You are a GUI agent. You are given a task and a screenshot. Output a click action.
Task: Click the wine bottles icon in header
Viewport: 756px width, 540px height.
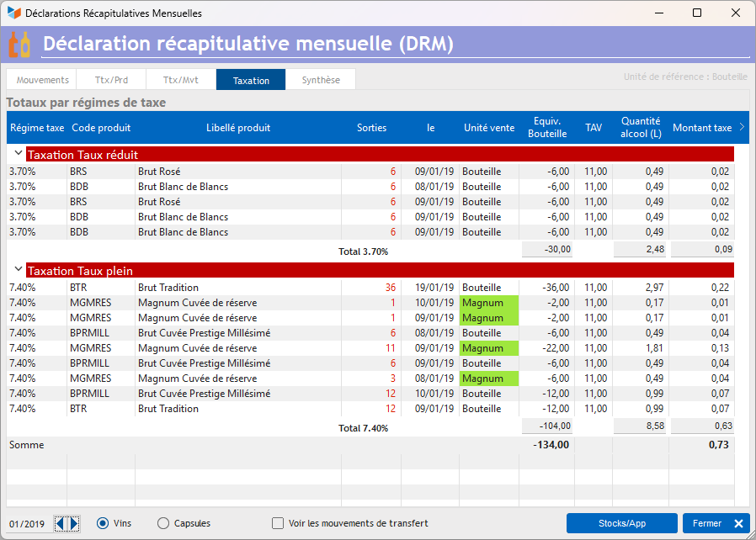click(19, 45)
